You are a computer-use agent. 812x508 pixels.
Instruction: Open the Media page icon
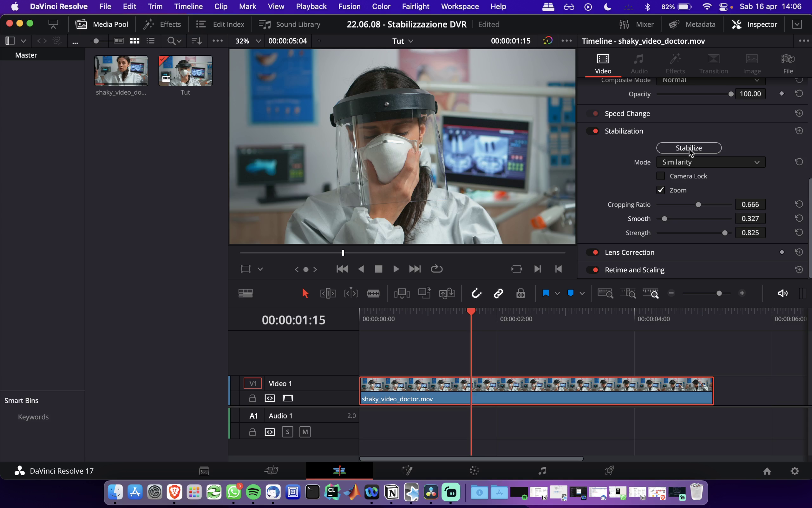204,471
